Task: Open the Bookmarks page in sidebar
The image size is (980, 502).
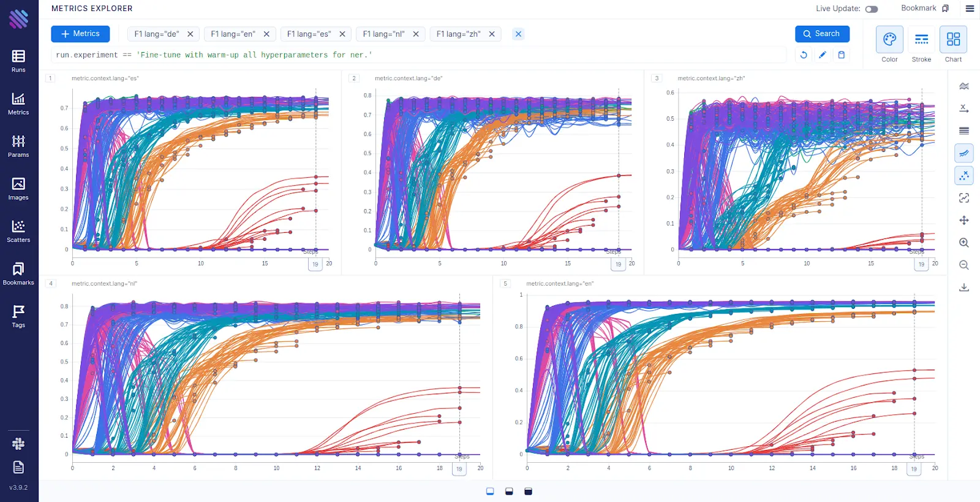Action: 18,274
